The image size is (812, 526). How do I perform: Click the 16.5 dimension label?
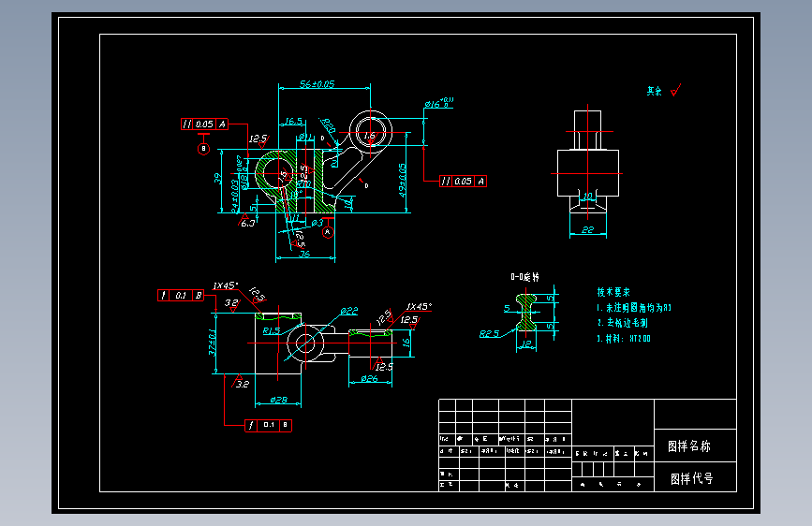coord(294,121)
